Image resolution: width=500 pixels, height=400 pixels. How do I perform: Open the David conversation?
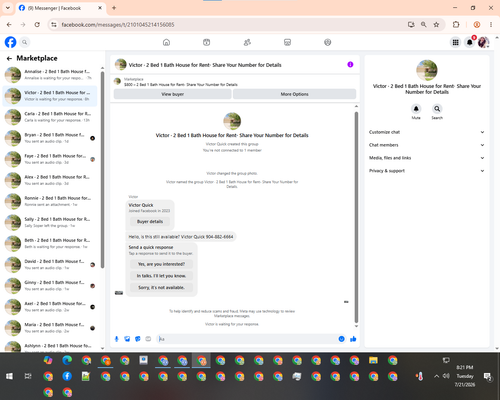click(50, 265)
